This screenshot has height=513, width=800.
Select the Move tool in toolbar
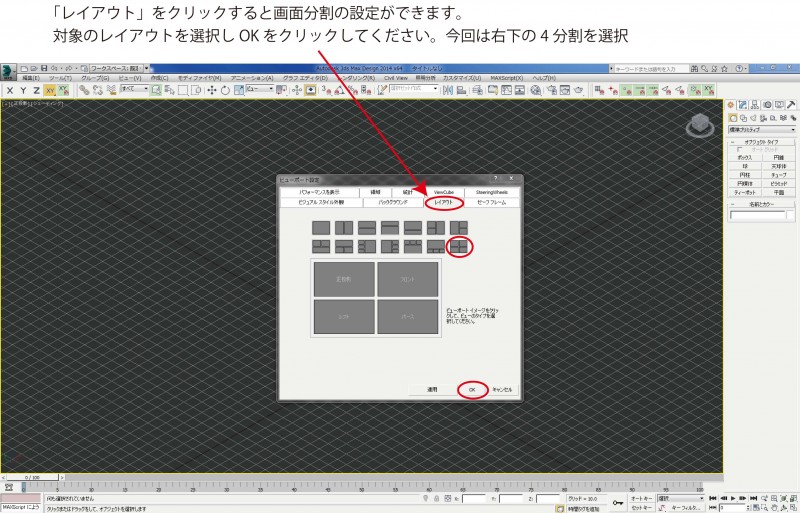[212, 90]
